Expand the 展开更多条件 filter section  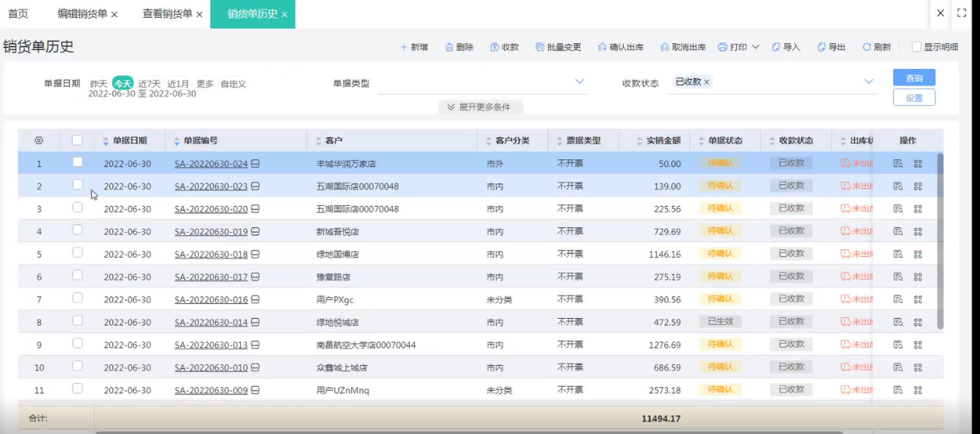click(x=480, y=107)
